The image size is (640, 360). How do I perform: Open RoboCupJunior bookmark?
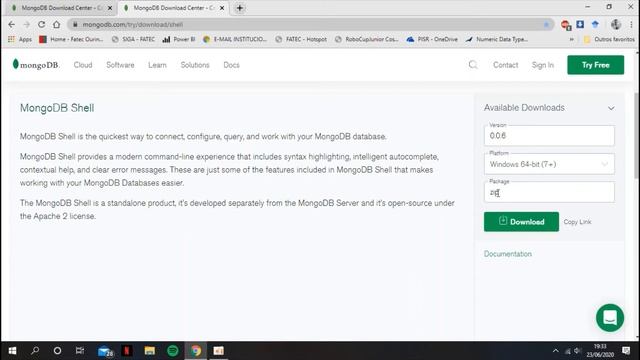366,39
